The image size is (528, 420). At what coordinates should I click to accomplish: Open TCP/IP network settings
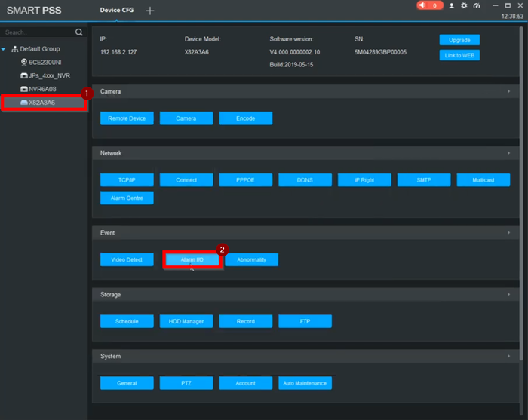pos(127,179)
